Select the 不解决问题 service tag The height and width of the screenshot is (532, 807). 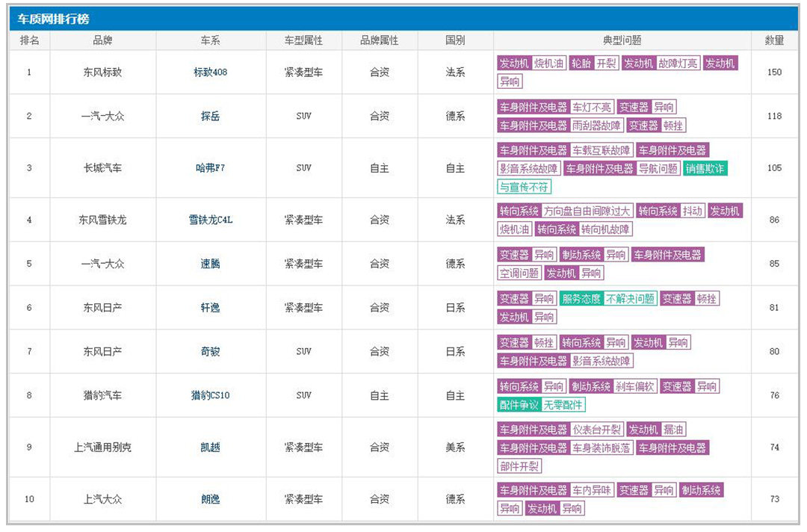630,299
